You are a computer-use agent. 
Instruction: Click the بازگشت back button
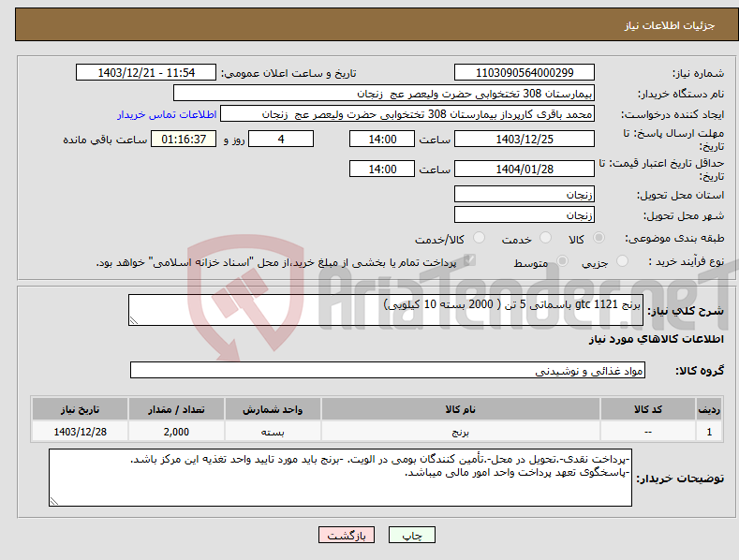(x=347, y=536)
